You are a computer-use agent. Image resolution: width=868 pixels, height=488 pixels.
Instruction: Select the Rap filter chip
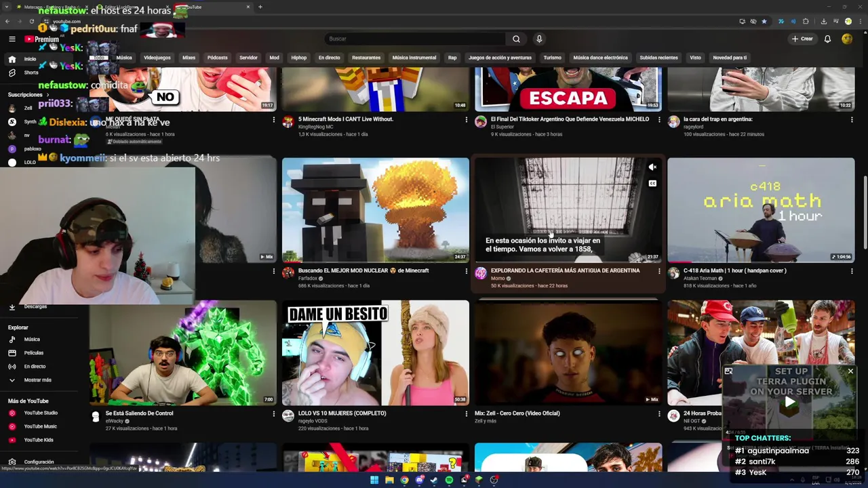(x=452, y=58)
